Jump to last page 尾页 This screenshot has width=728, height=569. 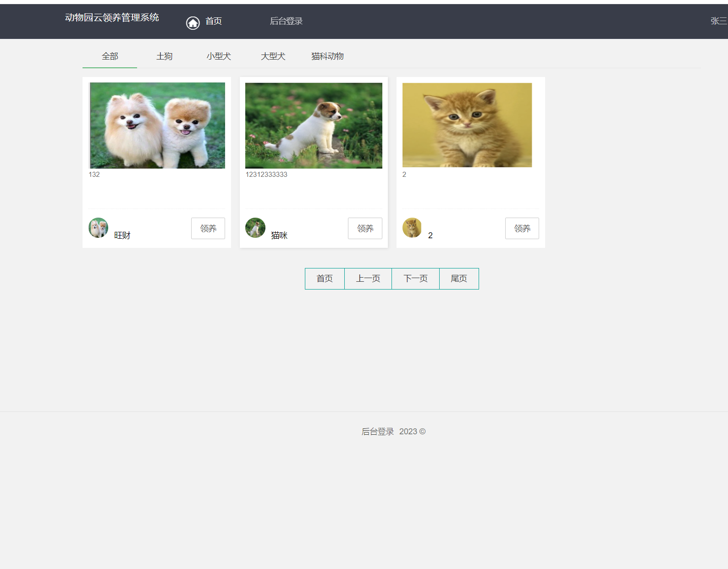(x=459, y=279)
